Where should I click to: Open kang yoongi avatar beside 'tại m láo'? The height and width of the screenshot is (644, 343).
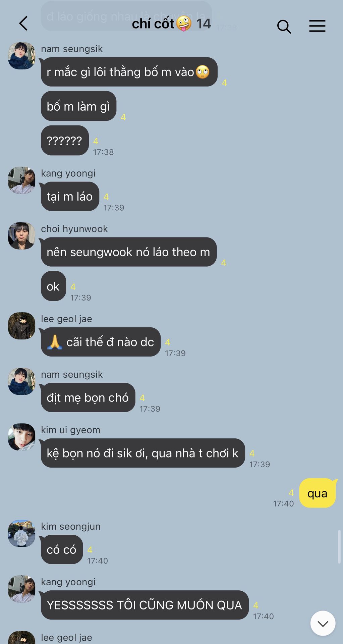(x=21, y=180)
